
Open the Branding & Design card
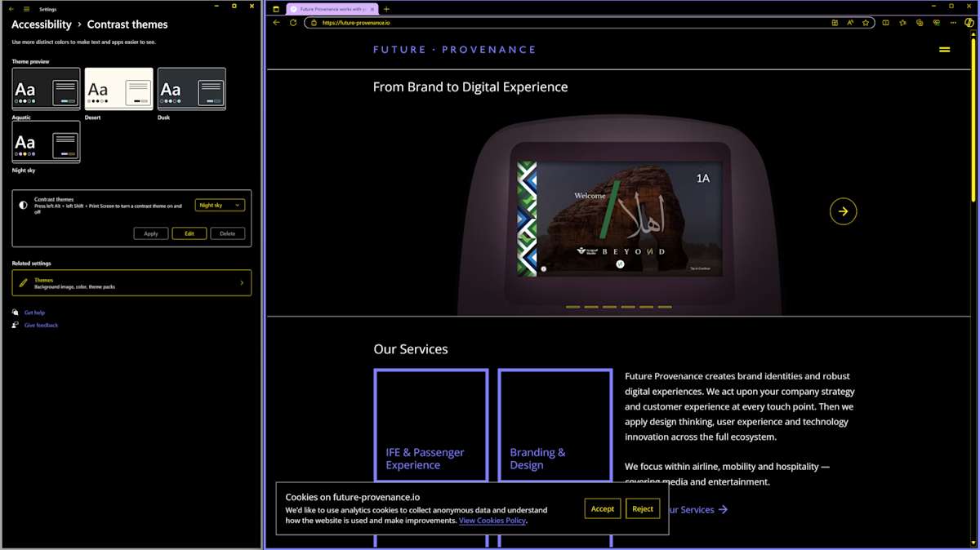[x=555, y=425]
